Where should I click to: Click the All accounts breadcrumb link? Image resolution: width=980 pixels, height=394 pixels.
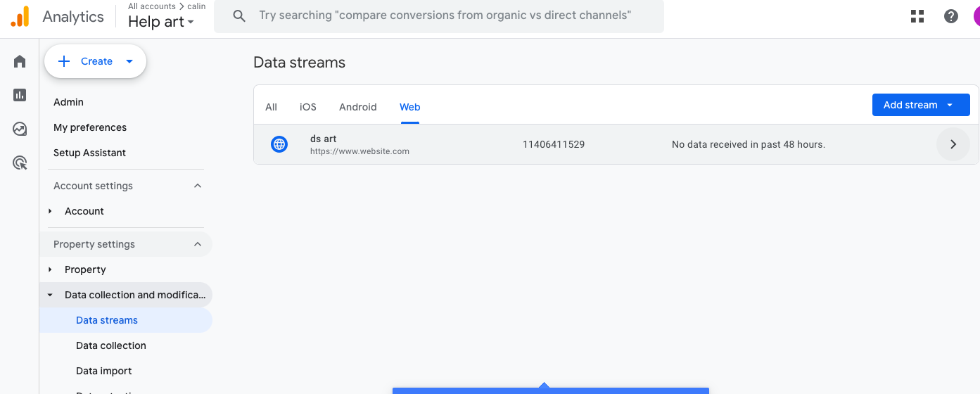click(x=151, y=6)
